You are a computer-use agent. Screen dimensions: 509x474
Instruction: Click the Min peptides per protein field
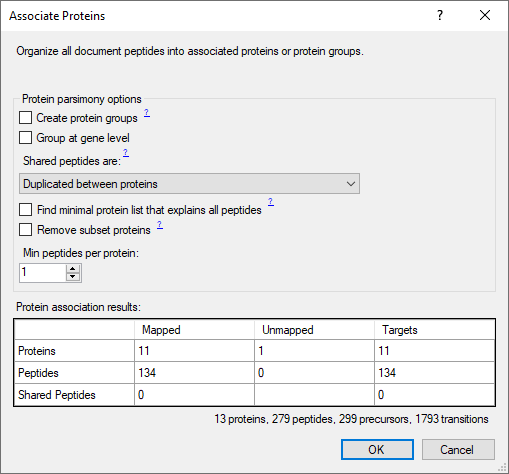click(43, 273)
